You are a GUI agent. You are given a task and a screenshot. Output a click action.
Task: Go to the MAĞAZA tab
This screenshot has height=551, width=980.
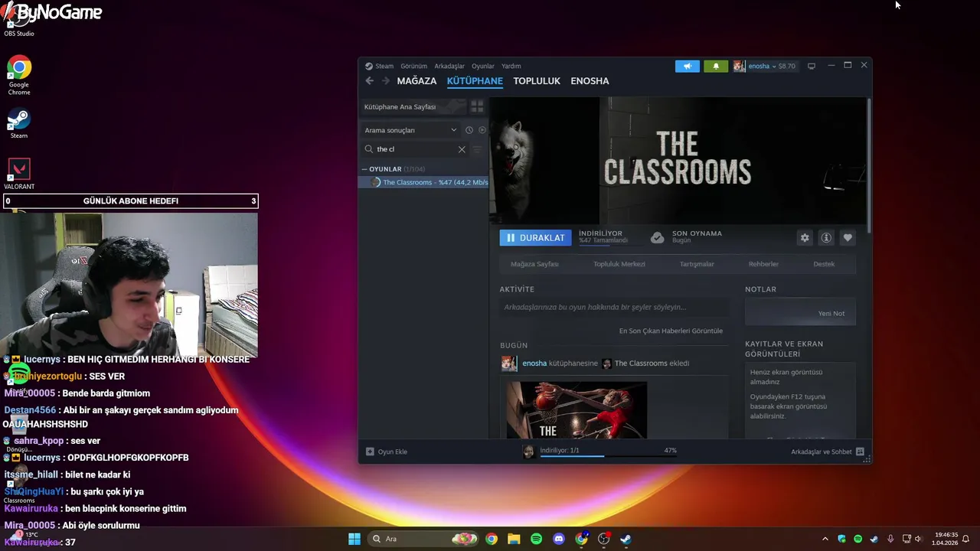coord(416,81)
